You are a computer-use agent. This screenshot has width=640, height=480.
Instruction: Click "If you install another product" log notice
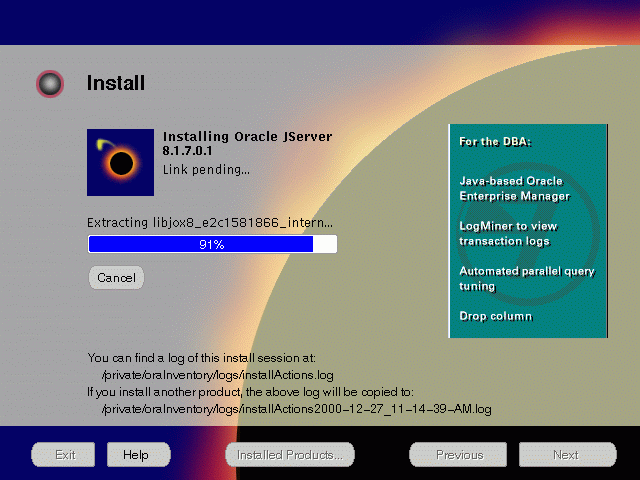point(250,392)
